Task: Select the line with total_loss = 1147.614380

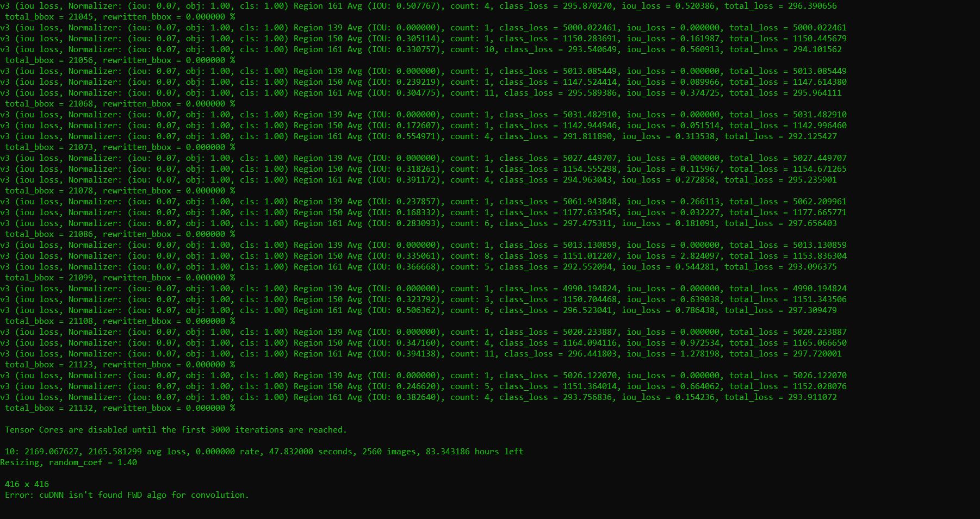Action: point(423,82)
